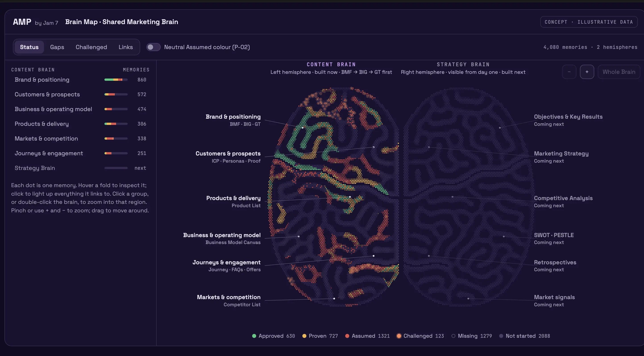Select the Challenged tab
Viewport: 644px width, 356px height.
pos(91,47)
